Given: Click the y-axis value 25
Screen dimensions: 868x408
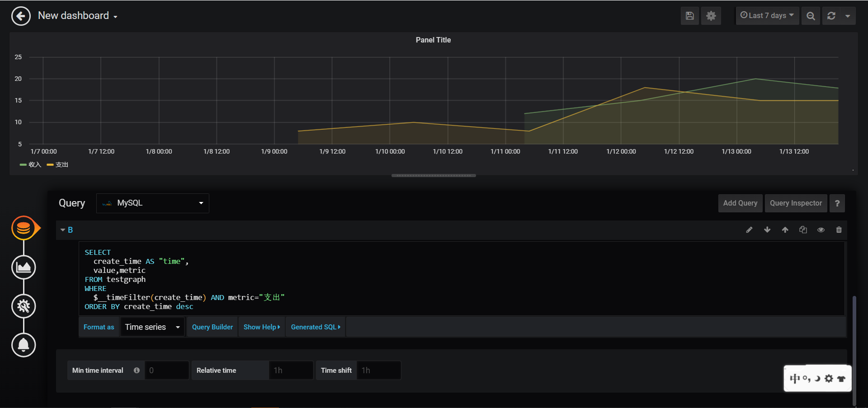Looking at the screenshot, I should click(18, 57).
